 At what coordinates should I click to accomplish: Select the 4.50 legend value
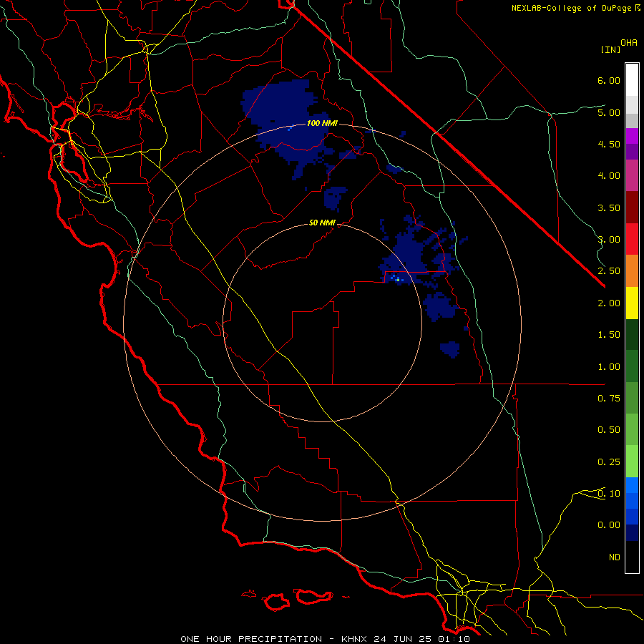pyautogui.click(x=609, y=144)
